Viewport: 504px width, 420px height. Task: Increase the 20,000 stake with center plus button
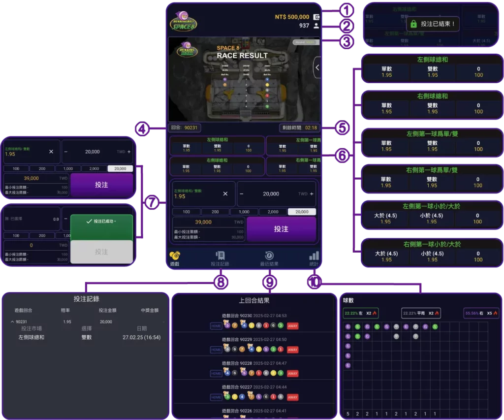(x=312, y=194)
